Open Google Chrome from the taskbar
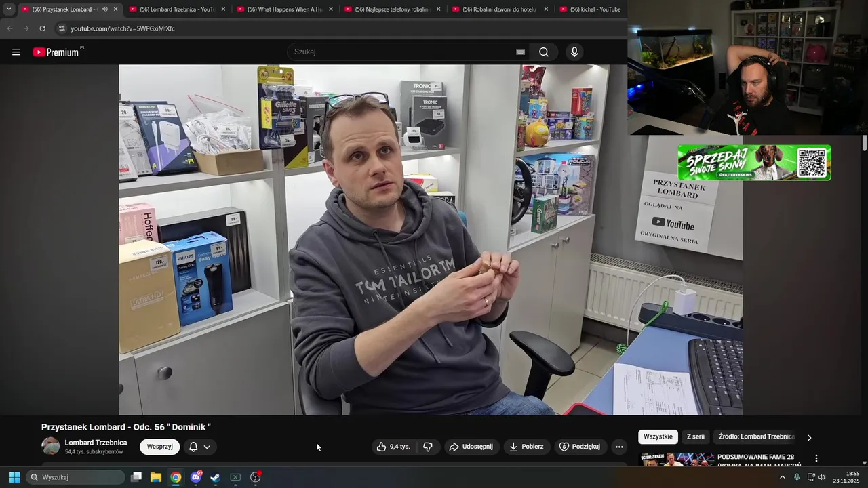 [176, 477]
